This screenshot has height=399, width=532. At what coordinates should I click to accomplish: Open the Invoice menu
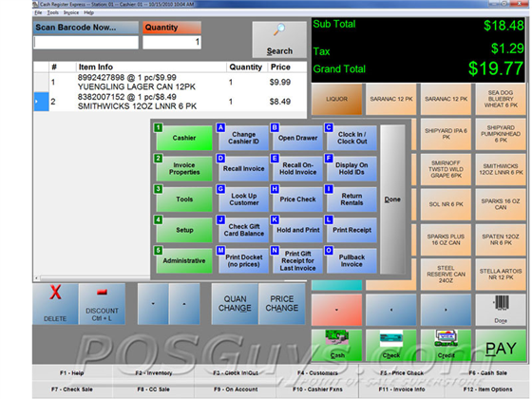(71, 12)
